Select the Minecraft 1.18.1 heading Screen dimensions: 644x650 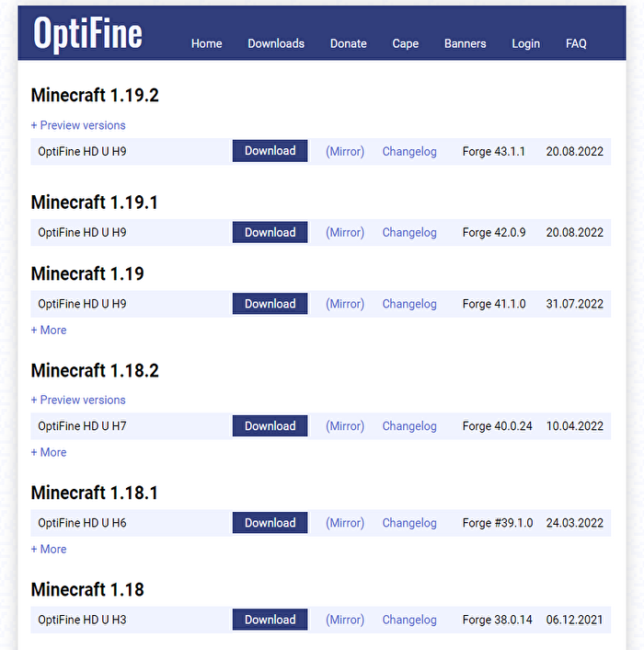[x=95, y=493]
